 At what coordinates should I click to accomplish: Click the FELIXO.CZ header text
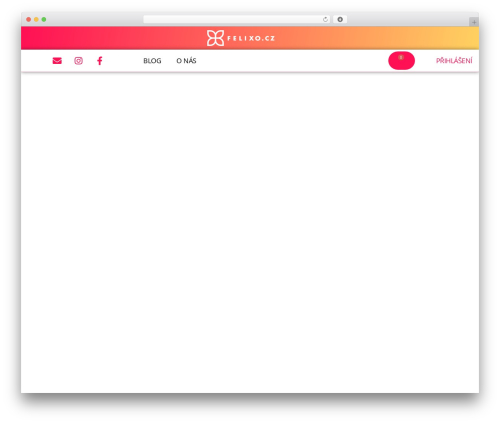(251, 38)
